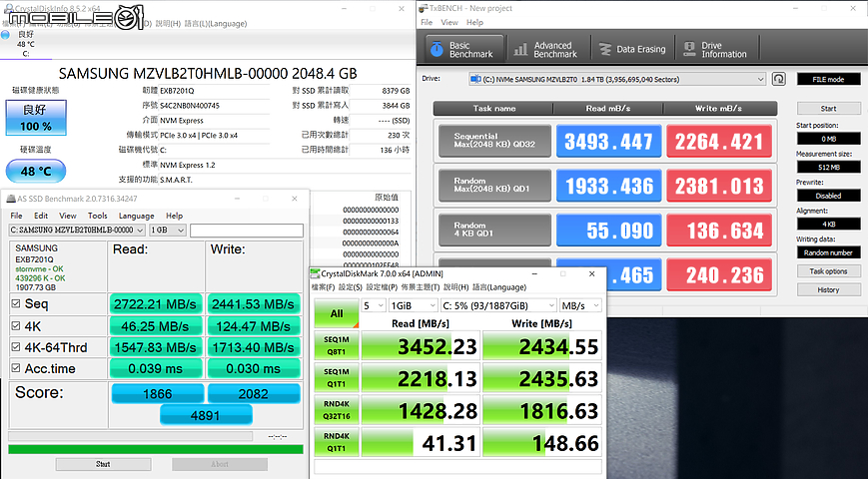Viewport: 868px width, 479px height.
Task: Open CrystalDiskMark MB/s unit dropdown
Action: point(580,305)
